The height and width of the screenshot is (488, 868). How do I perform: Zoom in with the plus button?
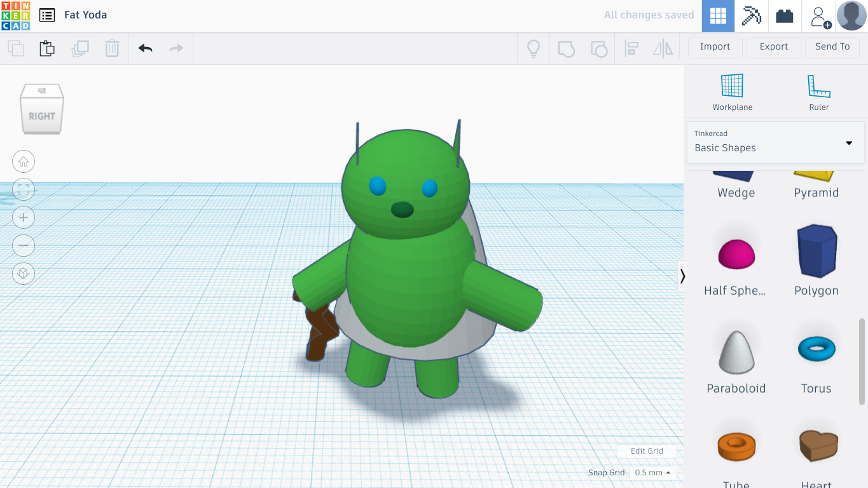coord(24,217)
